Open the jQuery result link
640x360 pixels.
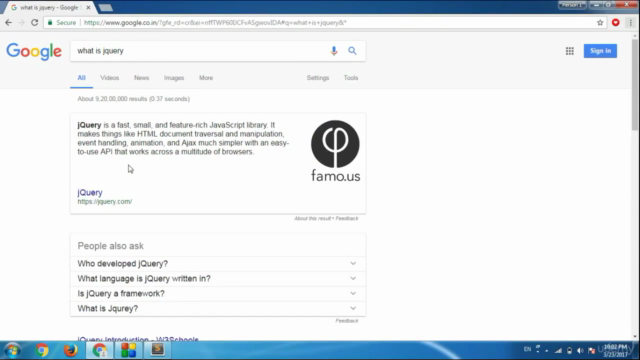point(90,192)
